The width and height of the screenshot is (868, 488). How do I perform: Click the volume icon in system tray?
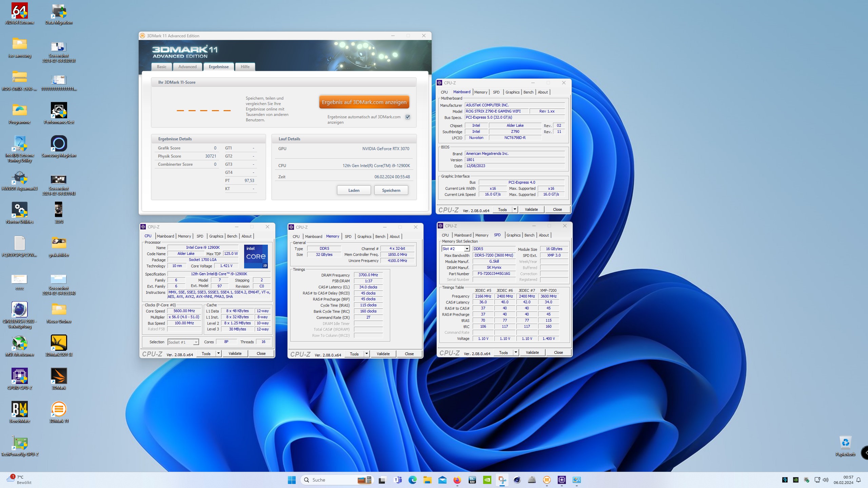pos(825,480)
